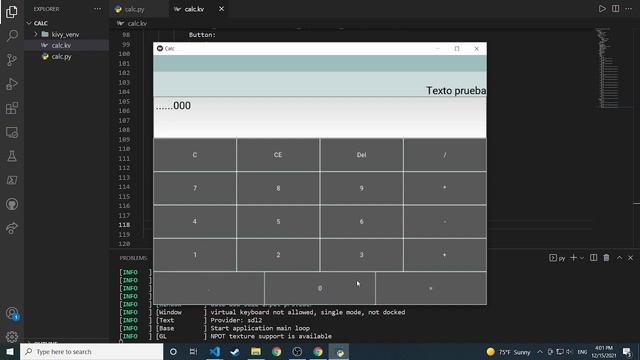Click calc.kv in the breadcrumb bar
This screenshot has height=360, width=640.
pos(137,24)
